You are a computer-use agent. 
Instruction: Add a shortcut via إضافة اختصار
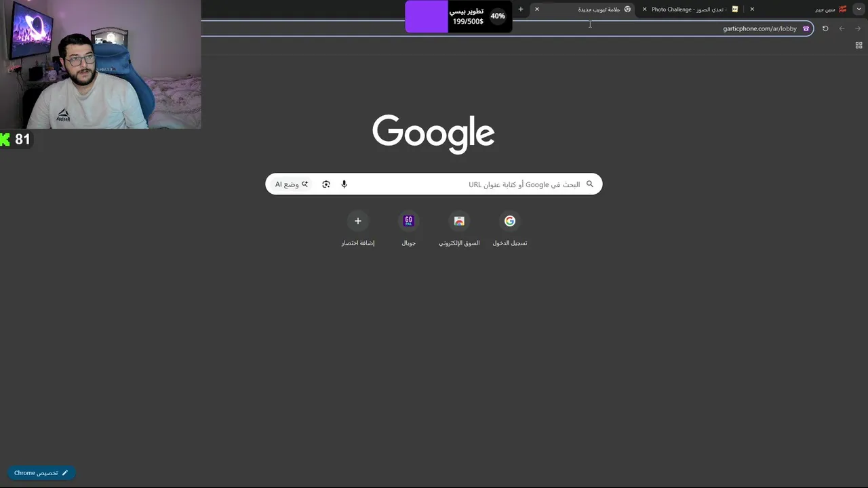pos(358,229)
